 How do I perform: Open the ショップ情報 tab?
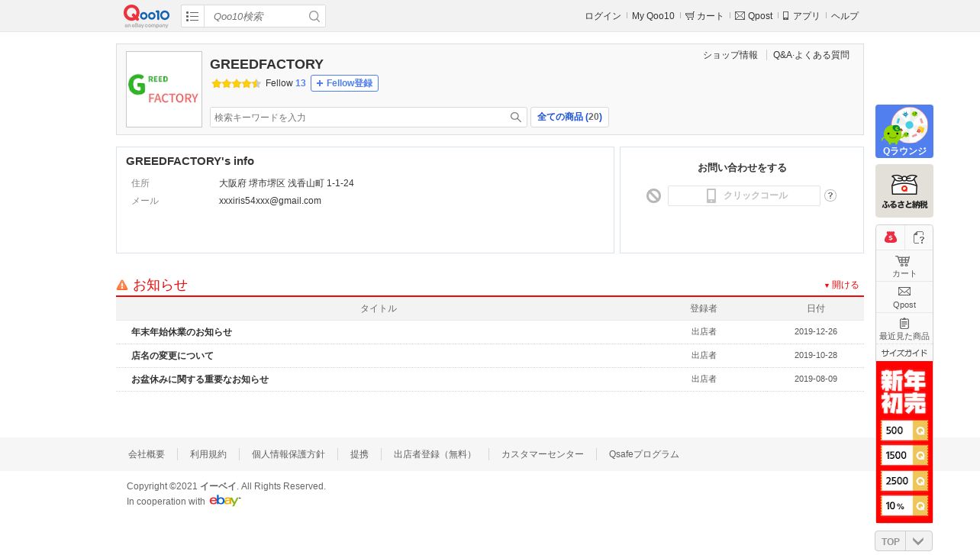[x=730, y=55]
